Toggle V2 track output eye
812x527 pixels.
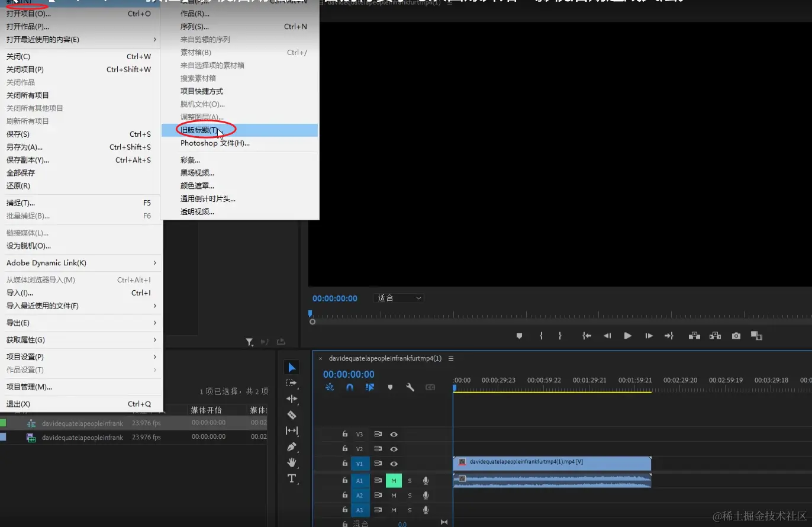pos(394,449)
